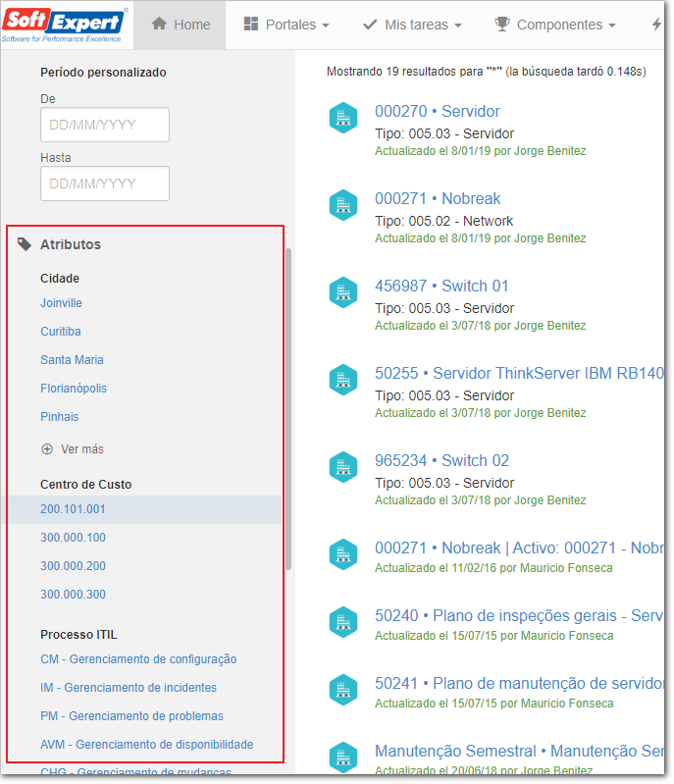Click the plus icon beside Ver más
674x784 pixels.
click(47, 449)
